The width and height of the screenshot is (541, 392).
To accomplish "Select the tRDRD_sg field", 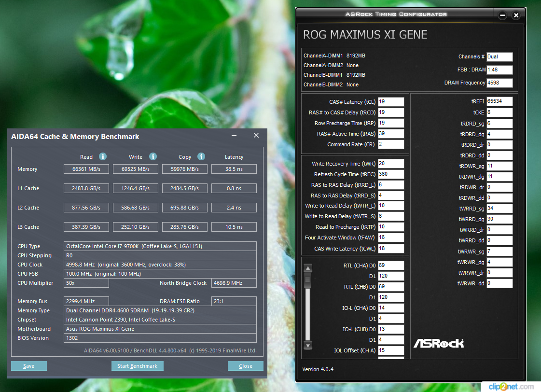I will [x=499, y=124].
